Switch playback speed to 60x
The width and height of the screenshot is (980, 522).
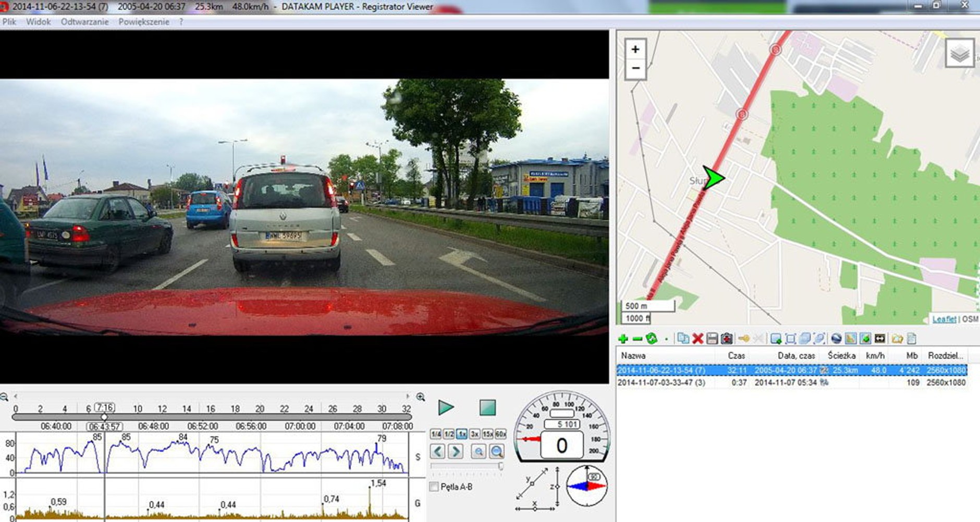tap(500, 433)
